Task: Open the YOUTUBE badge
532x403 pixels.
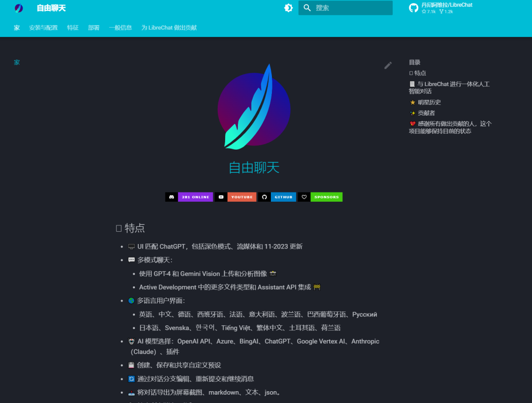Action: [x=242, y=197]
